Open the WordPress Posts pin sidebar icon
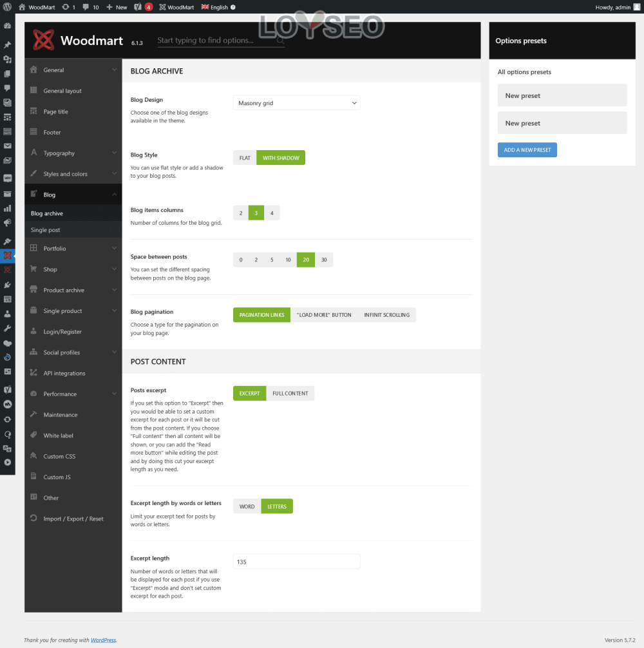The height and width of the screenshot is (648, 644). 8,44
